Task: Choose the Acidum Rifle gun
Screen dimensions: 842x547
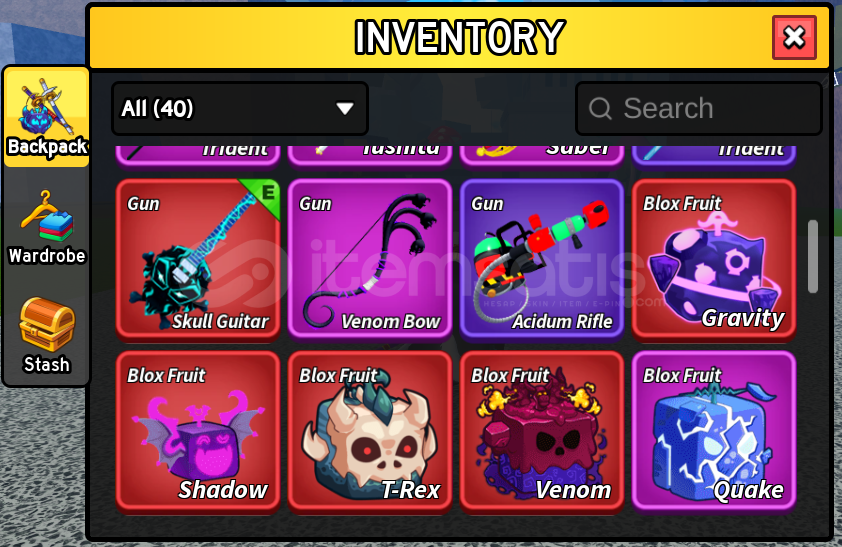Action: 542,260
